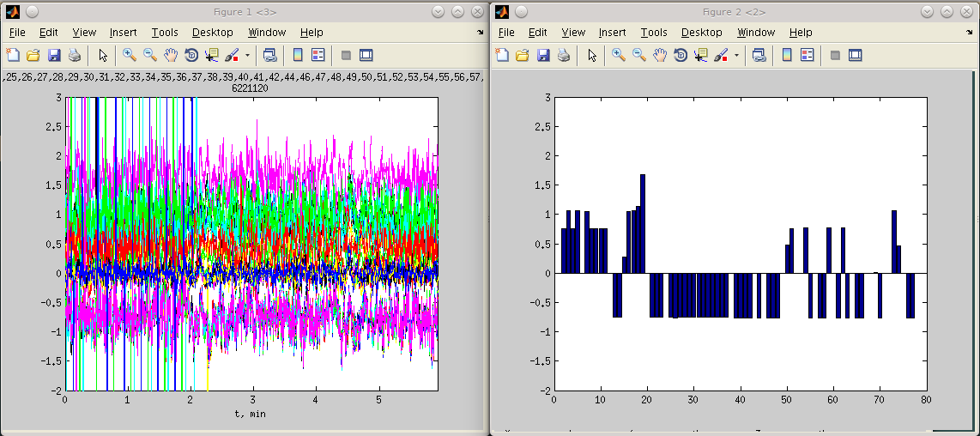This screenshot has width=980, height=436.
Task: Open the Desktop menu in Figure 1
Action: [213, 33]
